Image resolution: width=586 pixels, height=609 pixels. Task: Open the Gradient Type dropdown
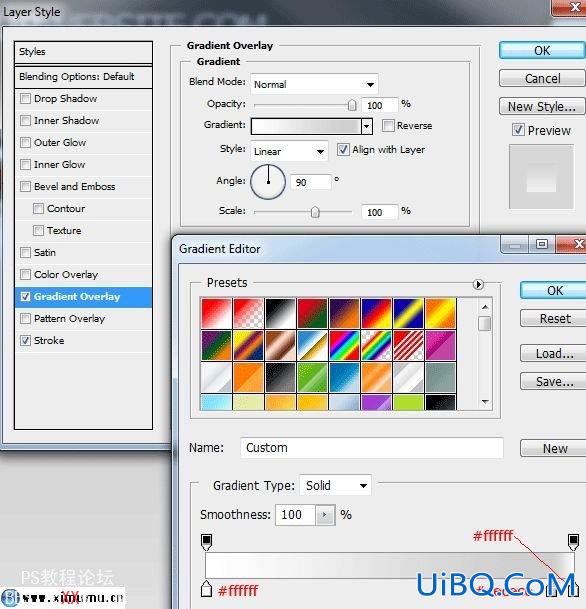point(336,485)
